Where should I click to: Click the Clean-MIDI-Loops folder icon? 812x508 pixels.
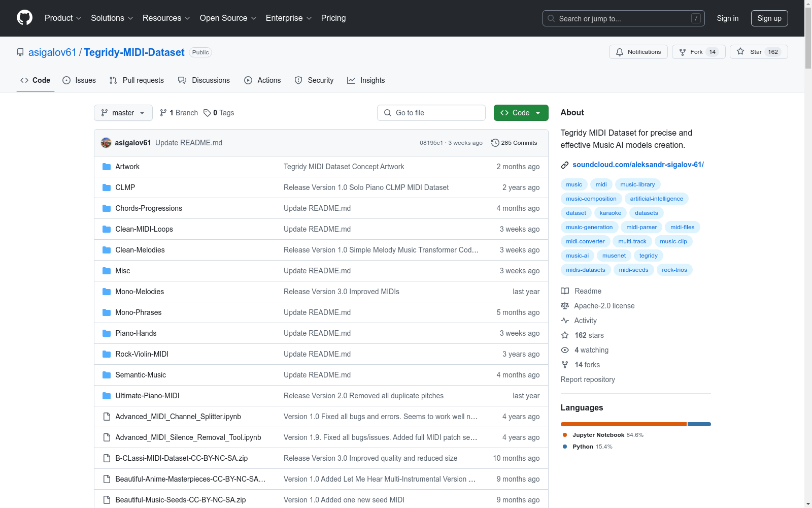pos(107,229)
